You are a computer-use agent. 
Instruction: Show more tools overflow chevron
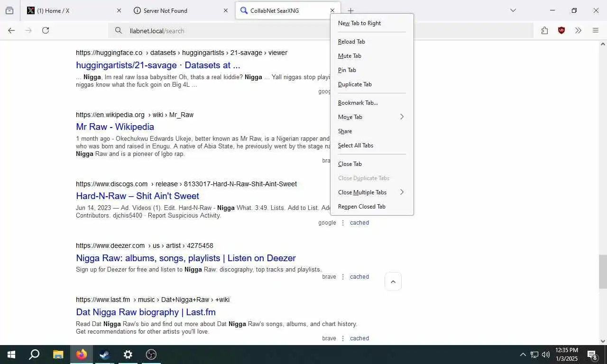(578, 30)
